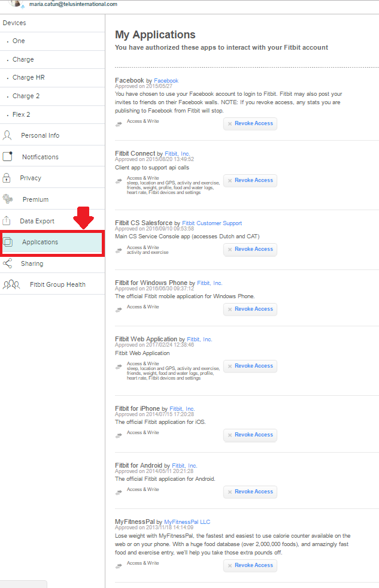Open the One device settings

(53, 41)
